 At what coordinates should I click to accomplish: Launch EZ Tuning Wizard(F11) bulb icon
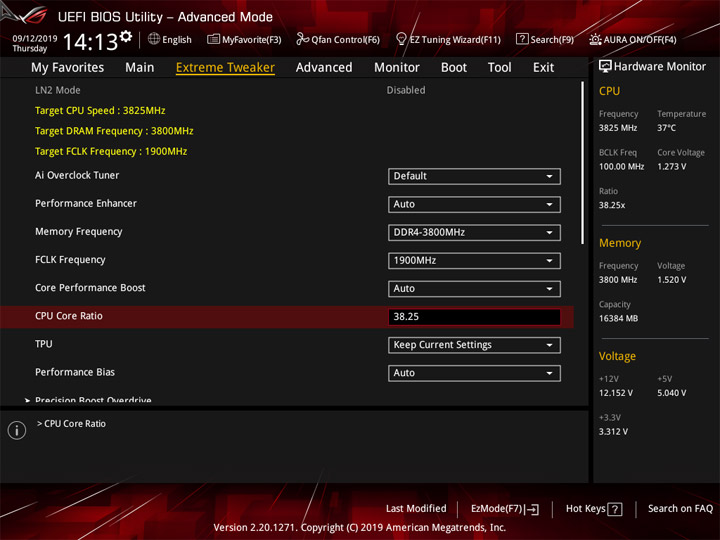point(401,39)
